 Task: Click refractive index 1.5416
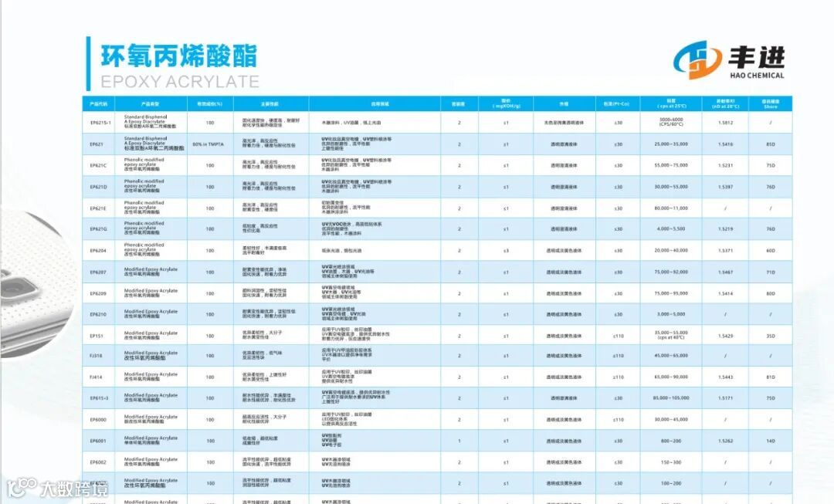(725, 144)
